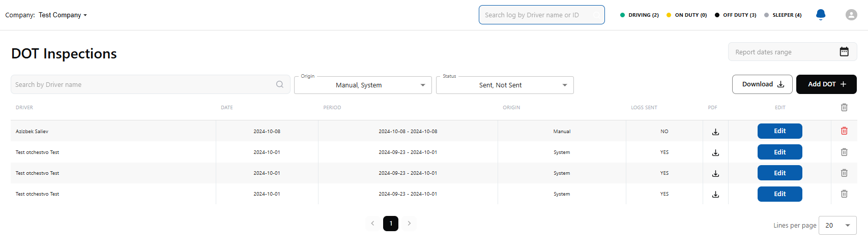Edit the Azizbek Saliev inspection
The width and height of the screenshot is (868, 252).
(779, 131)
